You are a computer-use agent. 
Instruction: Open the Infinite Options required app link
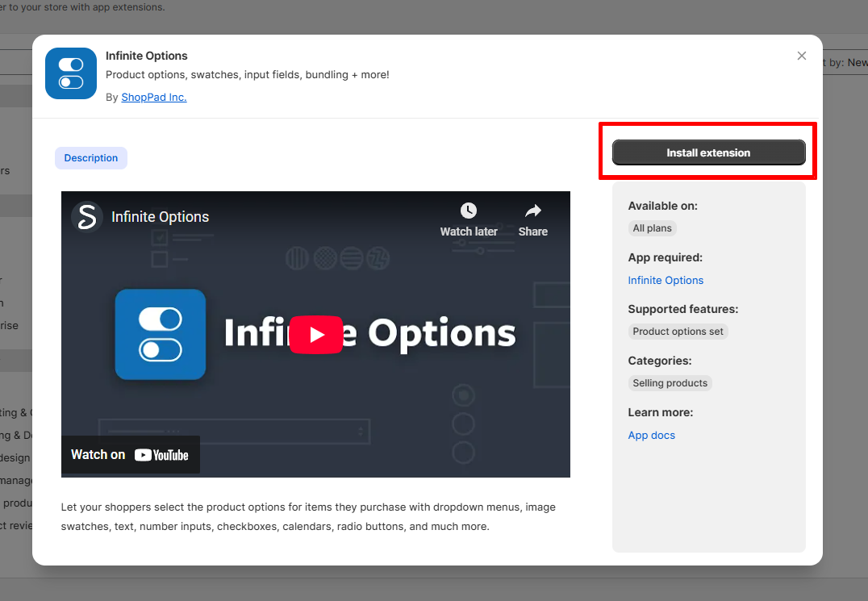pyautogui.click(x=666, y=280)
